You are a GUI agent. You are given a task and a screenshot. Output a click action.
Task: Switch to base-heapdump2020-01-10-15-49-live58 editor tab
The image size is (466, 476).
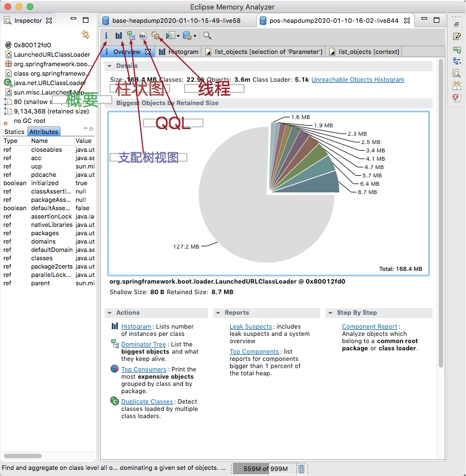point(176,21)
